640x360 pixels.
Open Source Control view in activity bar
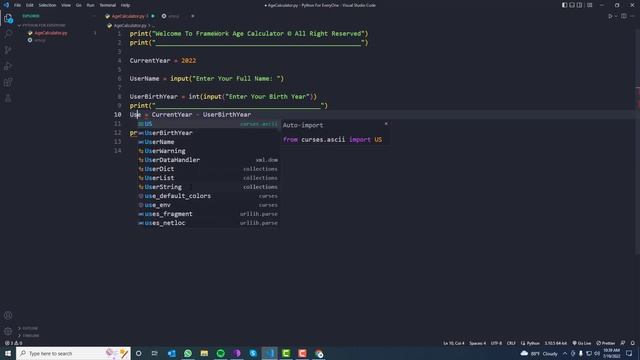8,50
